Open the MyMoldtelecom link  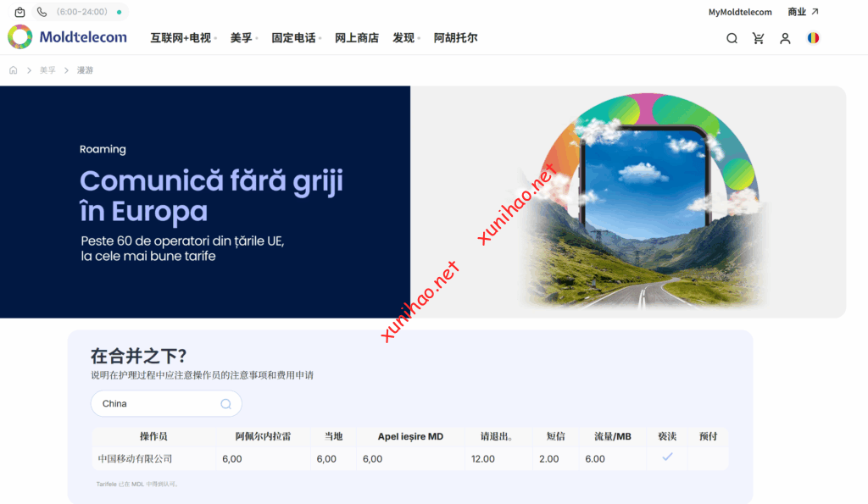(x=740, y=12)
